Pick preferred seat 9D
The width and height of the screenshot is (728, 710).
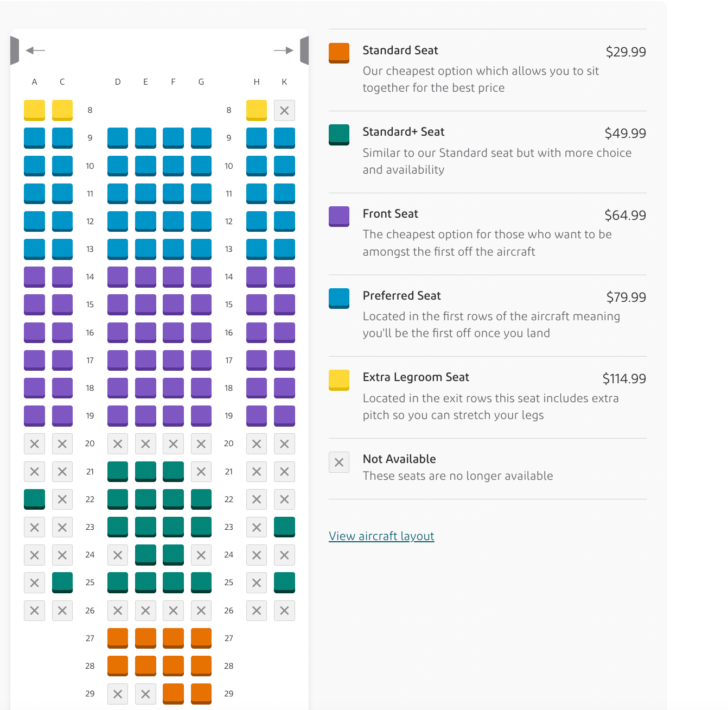(118, 138)
